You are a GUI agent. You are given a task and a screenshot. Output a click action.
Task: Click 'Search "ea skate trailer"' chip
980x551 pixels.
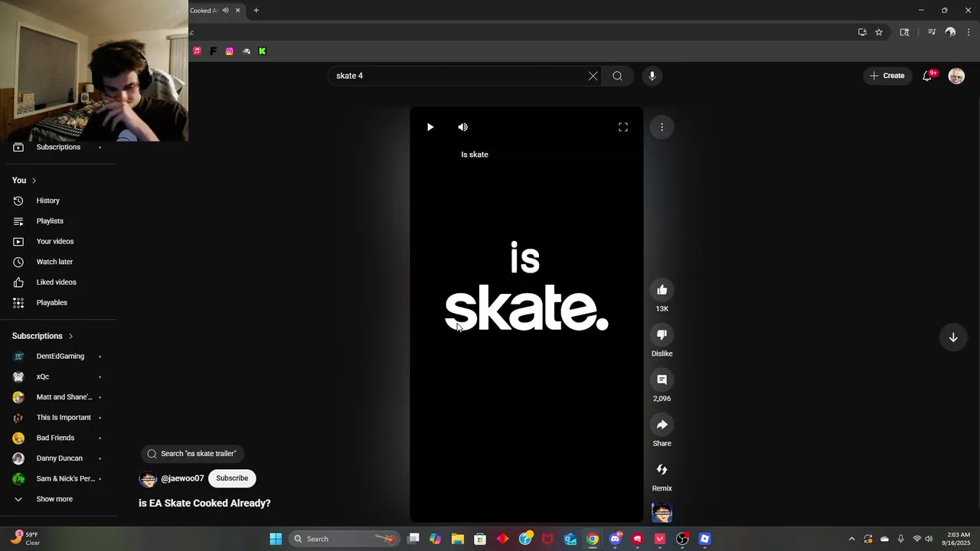click(192, 454)
